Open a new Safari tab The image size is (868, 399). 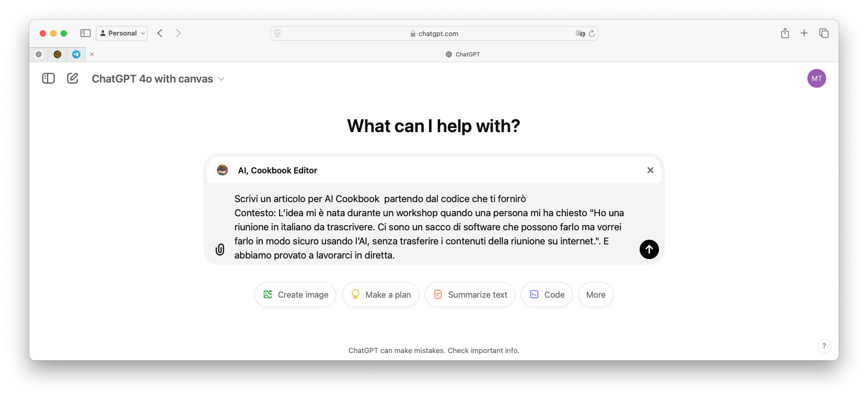tap(804, 33)
